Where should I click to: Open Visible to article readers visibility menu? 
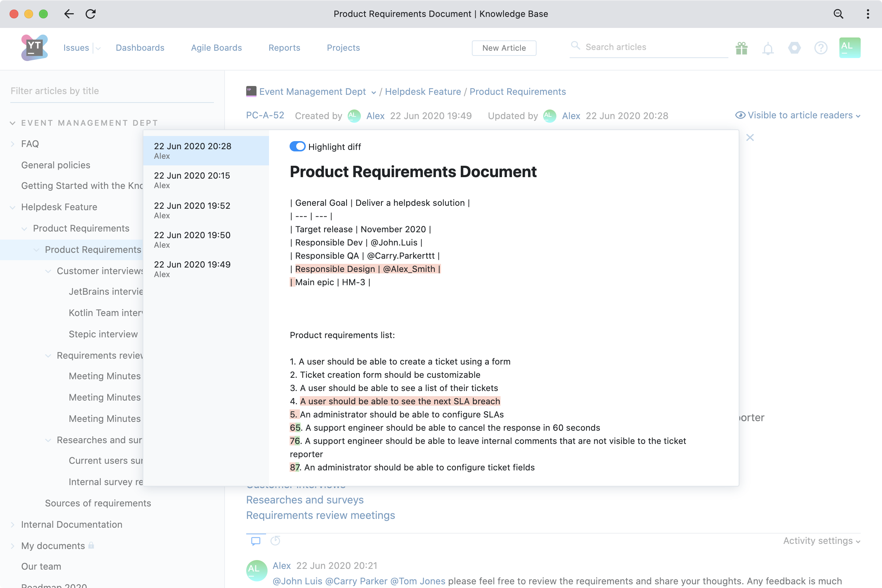797,115
